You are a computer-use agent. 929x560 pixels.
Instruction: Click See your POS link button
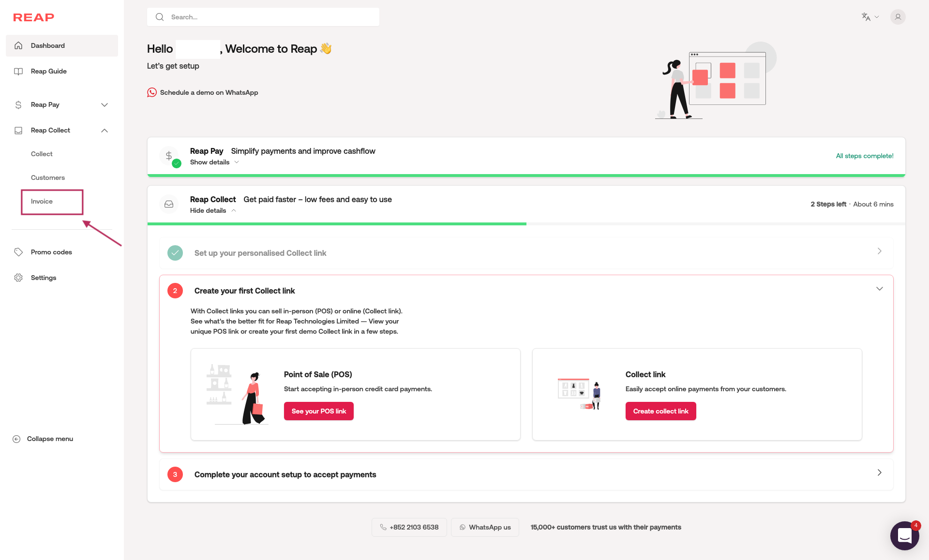318,411
